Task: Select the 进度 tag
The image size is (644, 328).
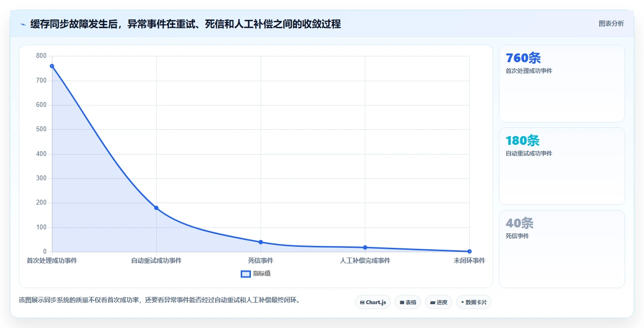Action: (439, 302)
